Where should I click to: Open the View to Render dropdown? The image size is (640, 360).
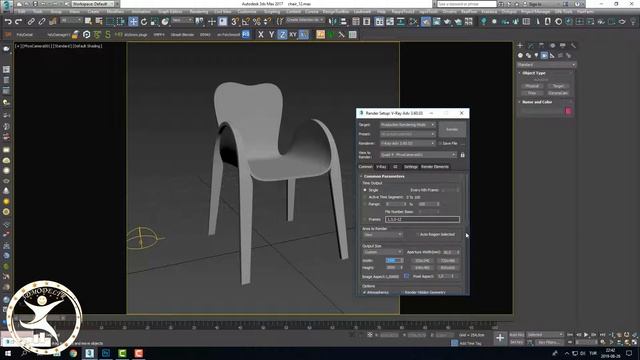point(418,155)
